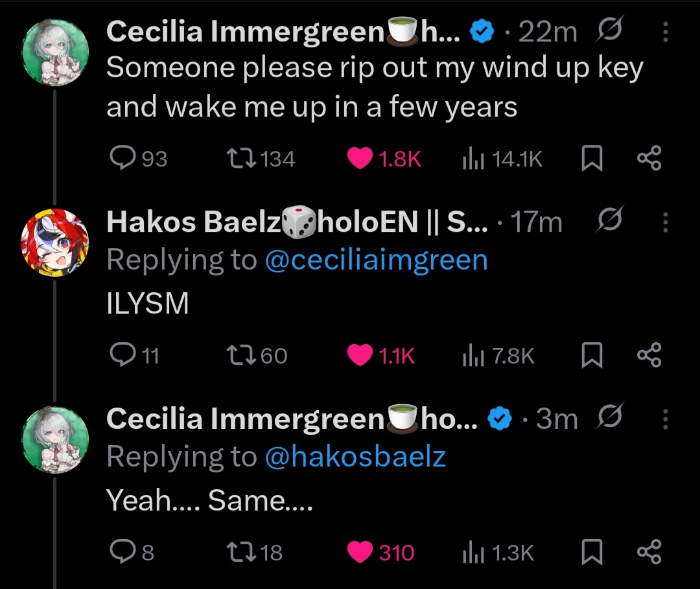Image resolution: width=700 pixels, height=589 pixels.
Task: Open more options for Cecilia's first tweet
Action: point(666,32)
